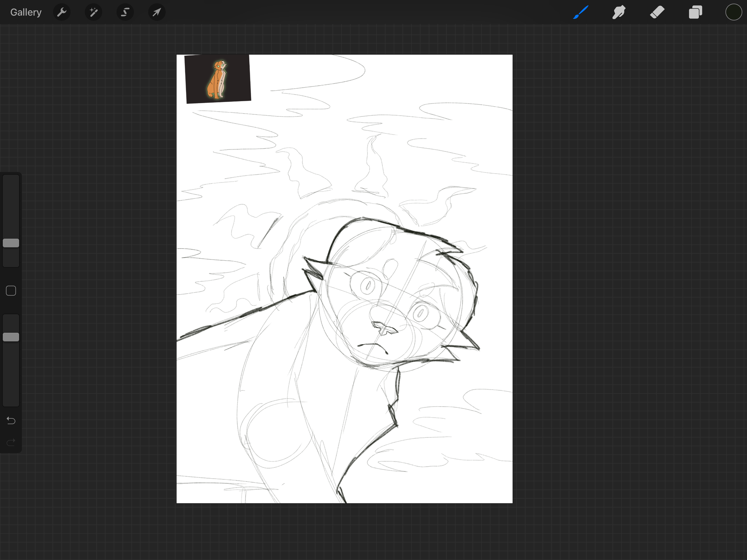Viewport: 747px width, 560px height.
Task: Activate the Transform arrow tool
Action: point(157,12)
